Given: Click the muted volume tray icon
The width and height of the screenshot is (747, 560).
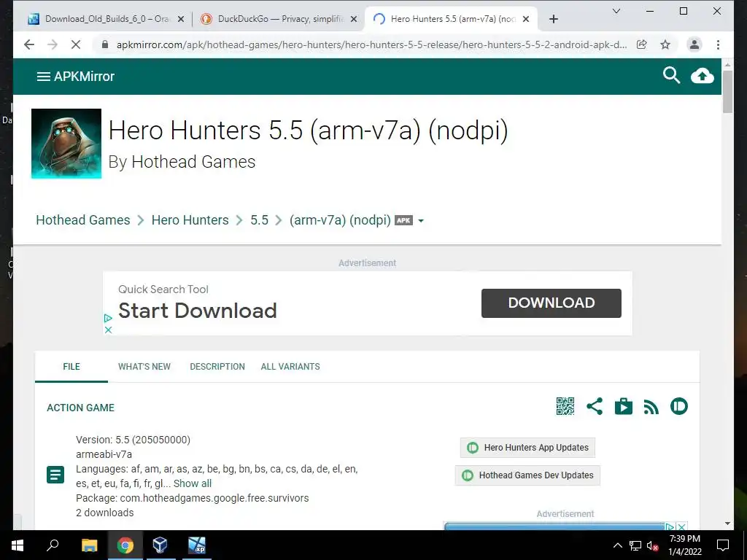Looking at the screenshot, I should coord(653,545).
